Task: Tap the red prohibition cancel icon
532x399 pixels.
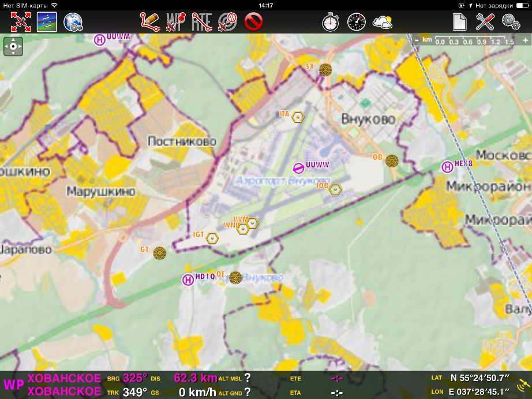Action: click(x=253, y=22)
